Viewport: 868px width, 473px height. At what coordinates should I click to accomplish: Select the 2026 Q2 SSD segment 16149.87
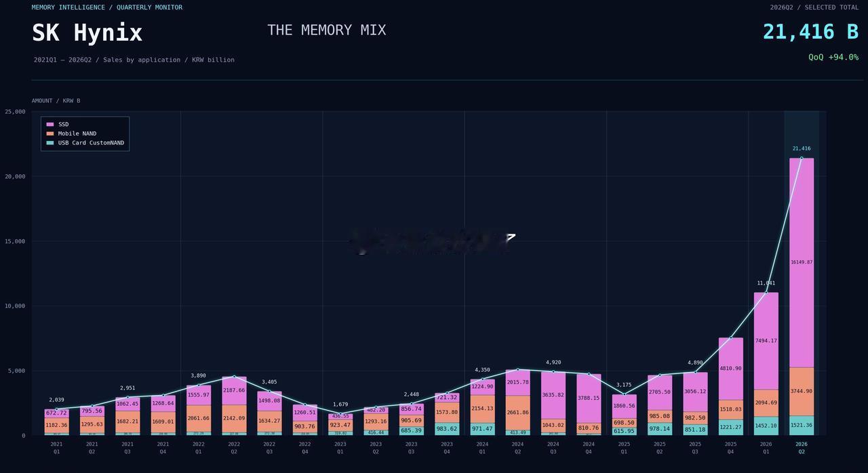pyautogui.click(x=802, y=263)
